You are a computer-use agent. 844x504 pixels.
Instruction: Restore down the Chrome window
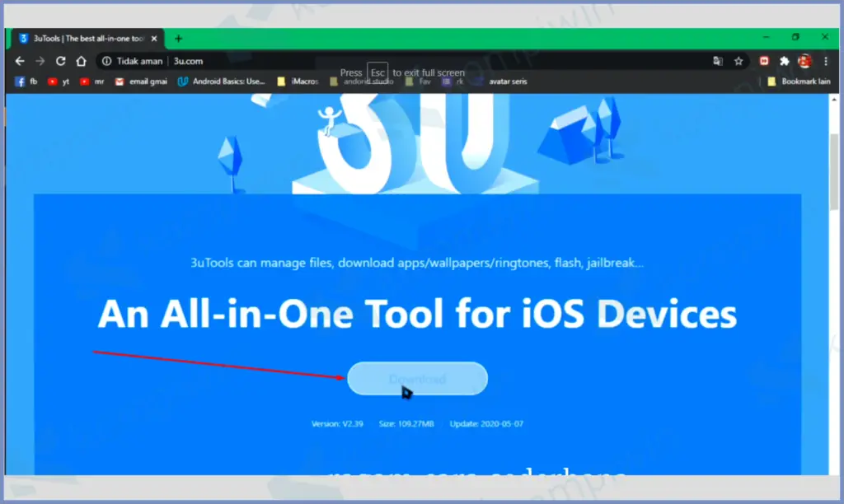tap(795, 37)
